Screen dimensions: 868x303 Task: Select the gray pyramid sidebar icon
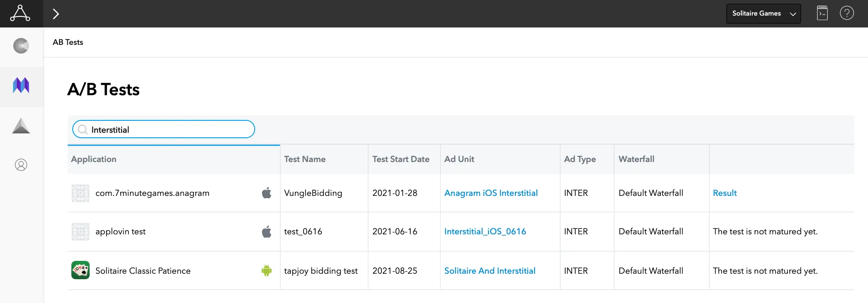click(21, 126)
